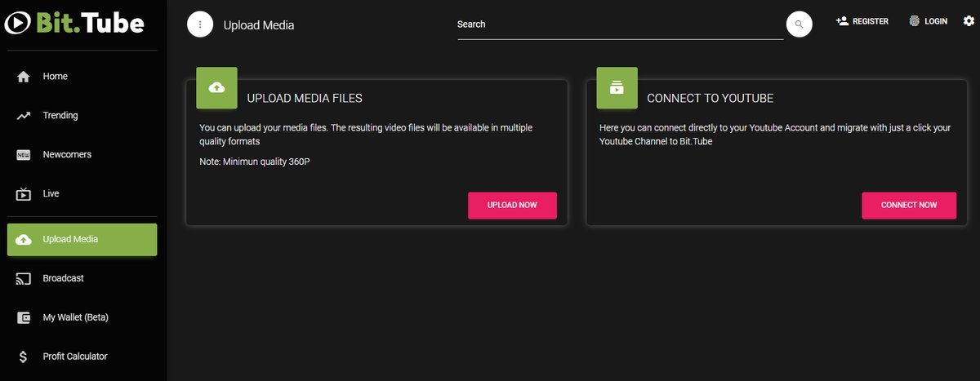Open My Wallet (Beta)
The height and width of the screenshot is (381, 980).
point(82,317)
